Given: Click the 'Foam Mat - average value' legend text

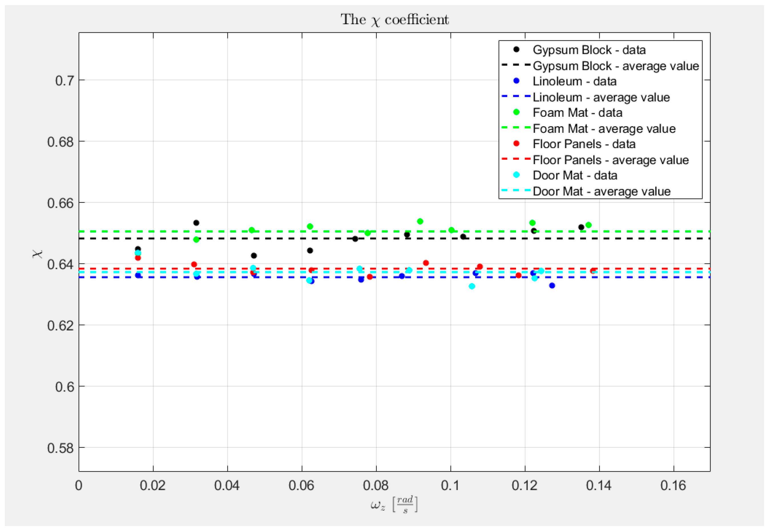Looking at the screenshot, I should click(604, 129).
